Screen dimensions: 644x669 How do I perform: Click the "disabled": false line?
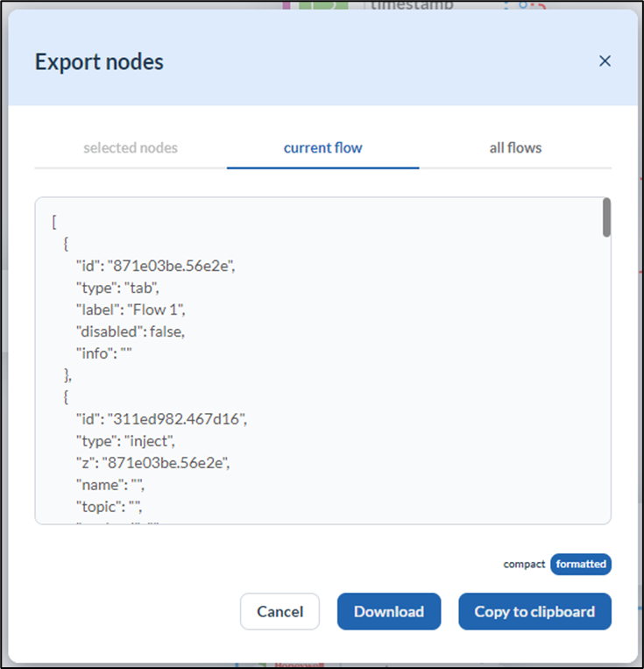(131, 331)
